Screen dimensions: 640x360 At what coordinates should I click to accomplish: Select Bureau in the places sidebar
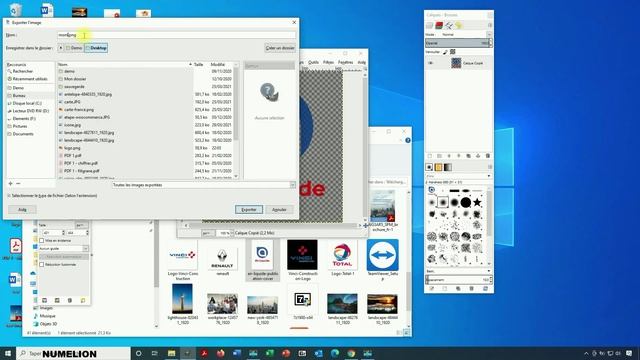click(x=19, y=96)
